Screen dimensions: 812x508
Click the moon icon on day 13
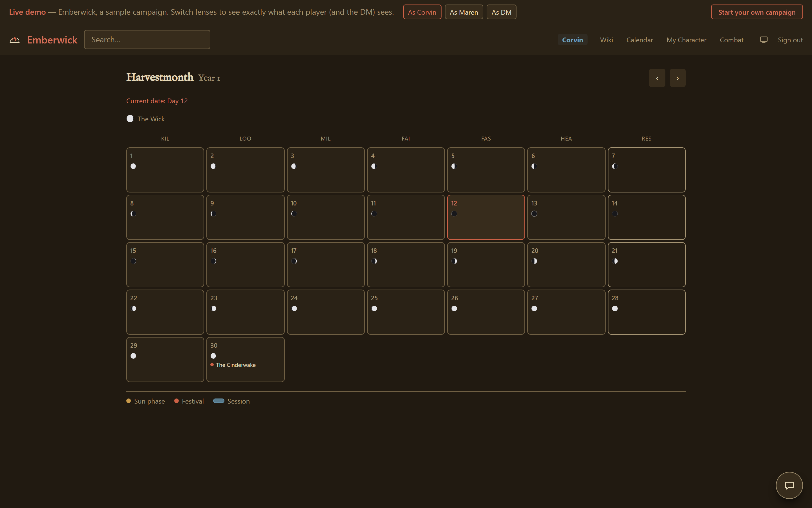pyautogui.click(x=535, y=214)
